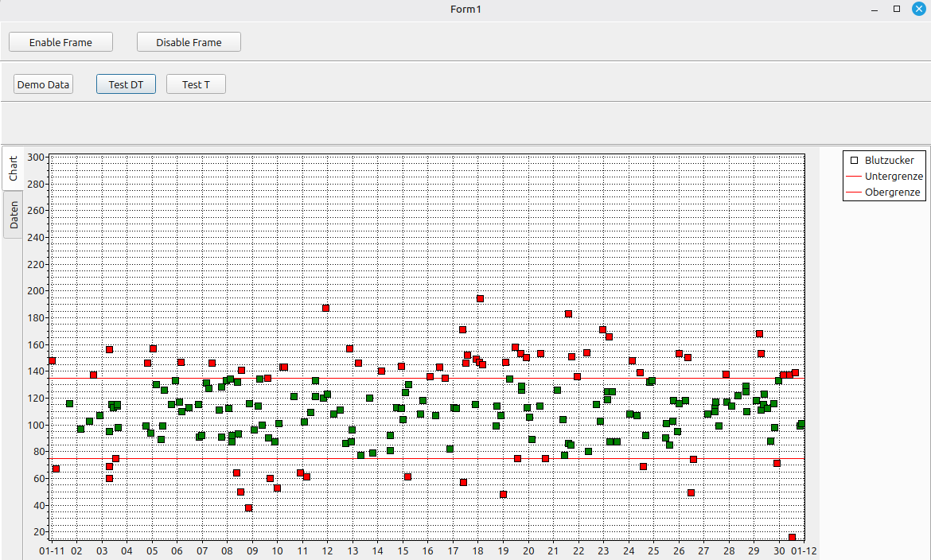Click the Blutzucker square marker in legend
This screenshot has height=560, width=931.
[x=855, y=161]
